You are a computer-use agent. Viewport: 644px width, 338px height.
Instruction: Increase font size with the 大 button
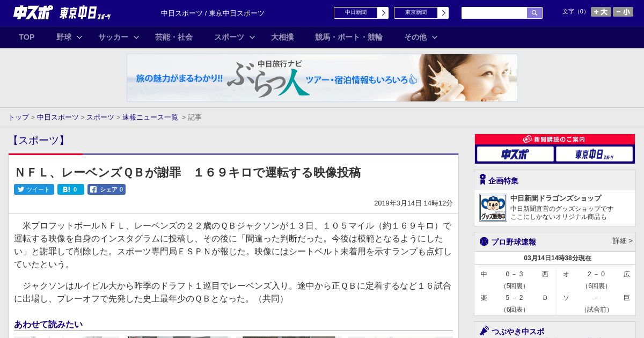point(601,12)
